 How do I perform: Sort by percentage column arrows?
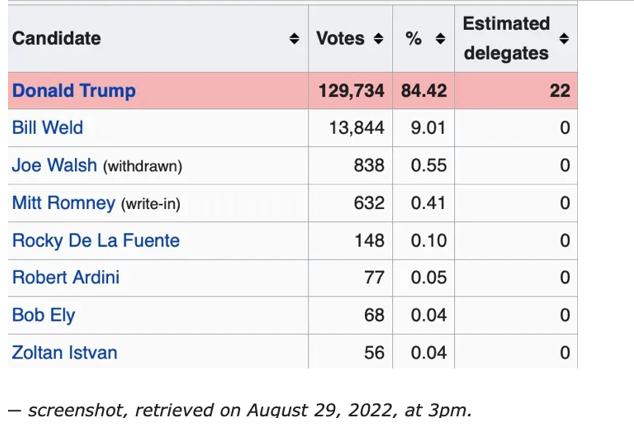[441, 39]
